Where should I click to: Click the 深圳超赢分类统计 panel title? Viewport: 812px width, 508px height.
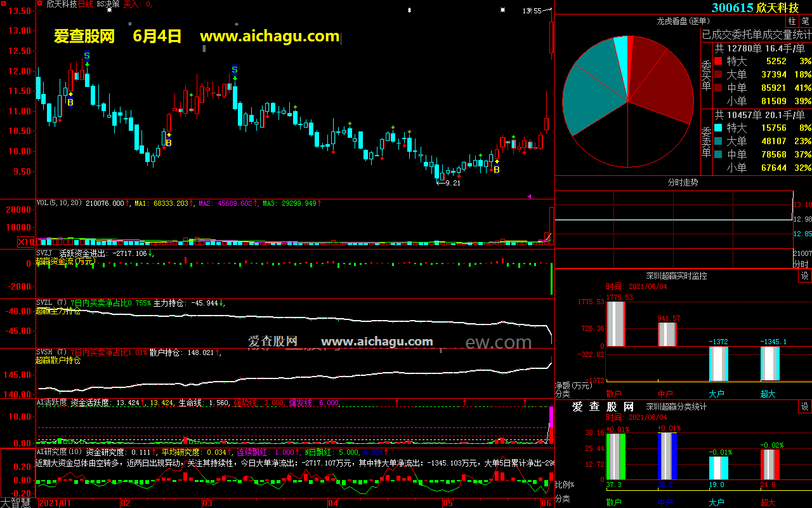click(x=676, y=407)
